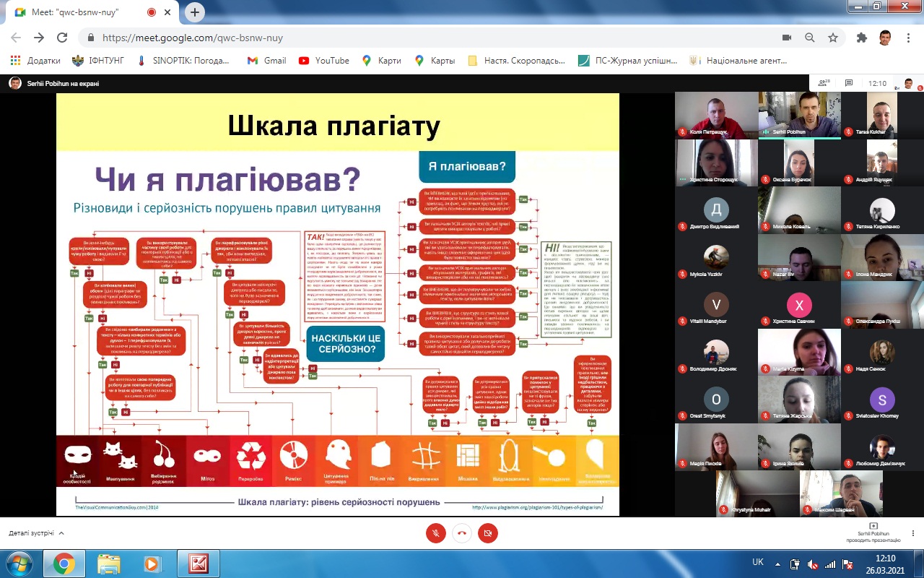Reload the page with the refresh button
The width and height of the screenshot is (924, 578).
tap(62, 38)
